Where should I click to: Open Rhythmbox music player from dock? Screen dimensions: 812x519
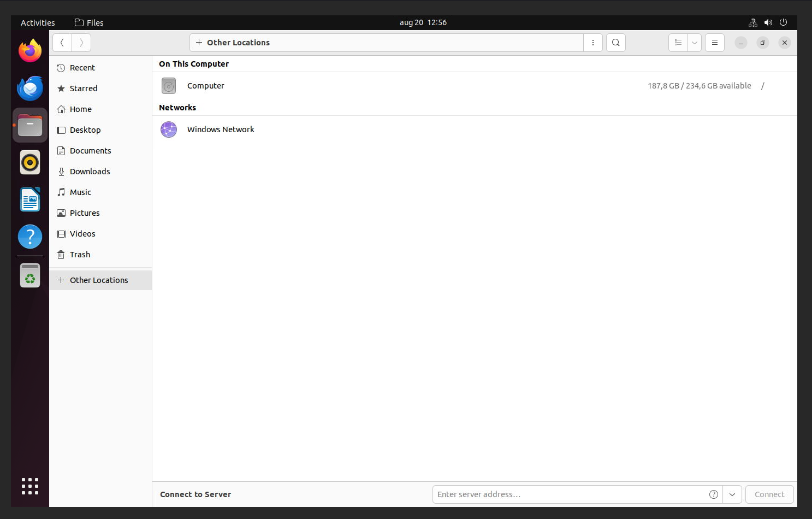(x=30, y=162)
